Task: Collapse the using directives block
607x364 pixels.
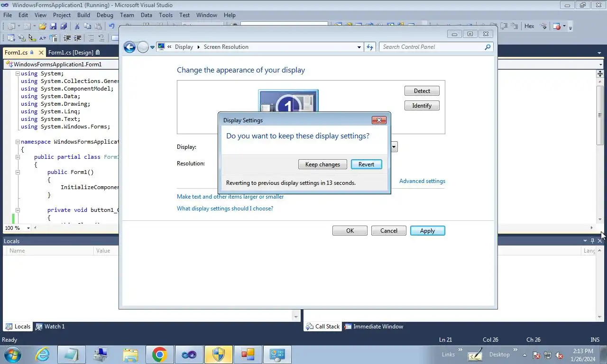Action: 18,73
